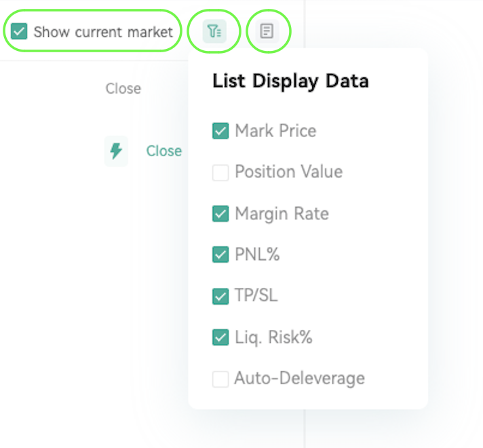The image size is (483, 448).
Task: Click the 'Auto-Deleverage' label text
Action: [x=299, y=378]
